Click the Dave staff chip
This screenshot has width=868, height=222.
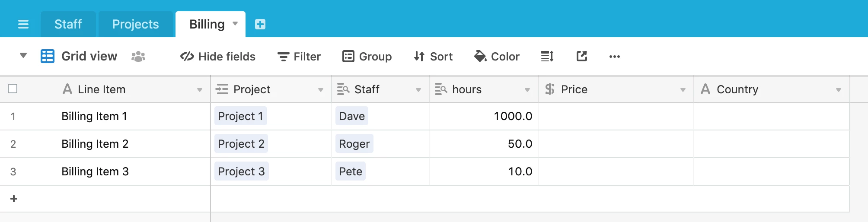pos(352,116)
